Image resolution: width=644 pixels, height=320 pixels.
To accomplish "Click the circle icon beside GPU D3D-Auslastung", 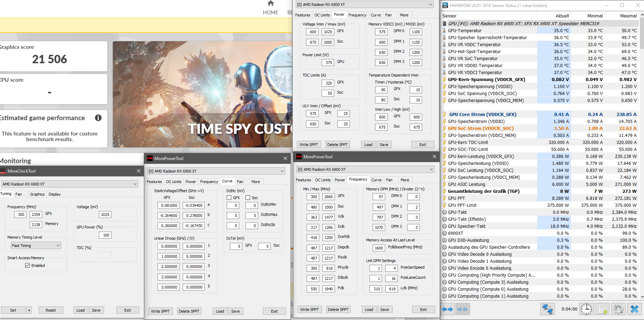I will [x=445, y=240].
